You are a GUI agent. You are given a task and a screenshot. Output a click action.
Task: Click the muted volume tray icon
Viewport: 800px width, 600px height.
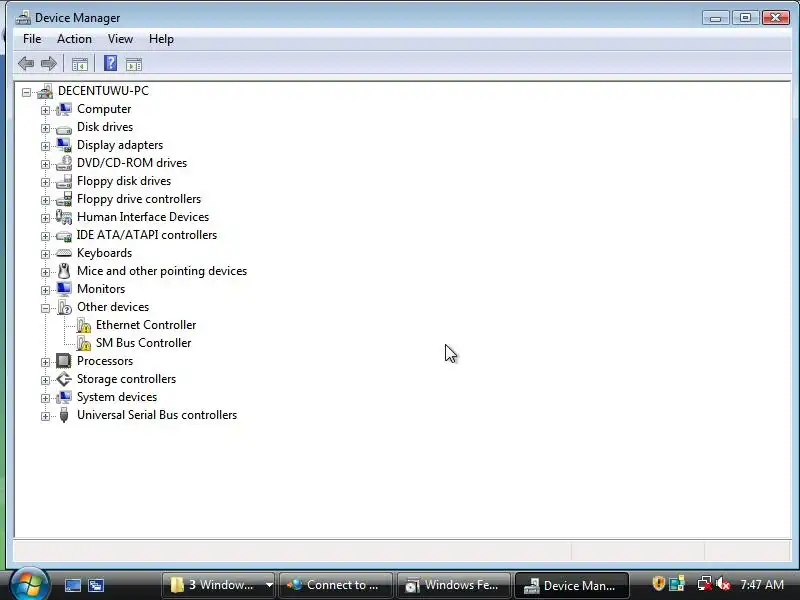[723, 584]
